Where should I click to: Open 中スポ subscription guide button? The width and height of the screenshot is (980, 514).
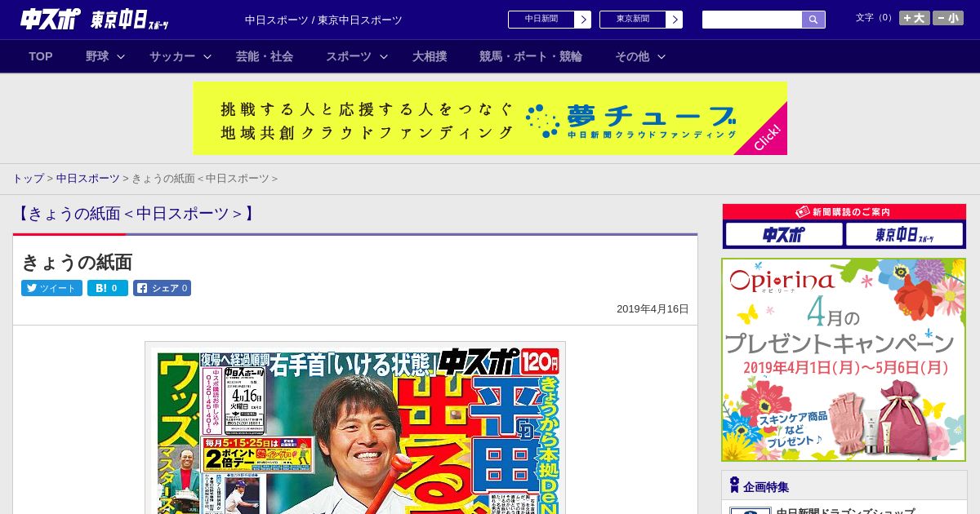click(784, 235)
